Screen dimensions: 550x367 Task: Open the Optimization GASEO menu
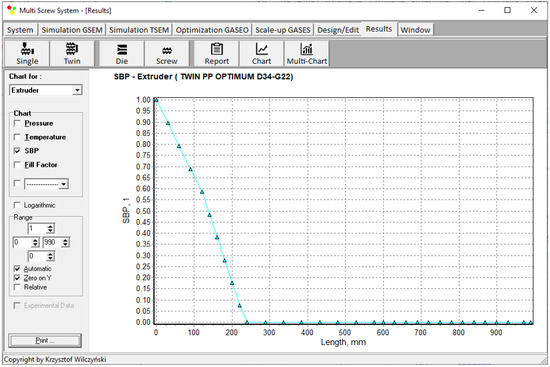tap(212, 30)
